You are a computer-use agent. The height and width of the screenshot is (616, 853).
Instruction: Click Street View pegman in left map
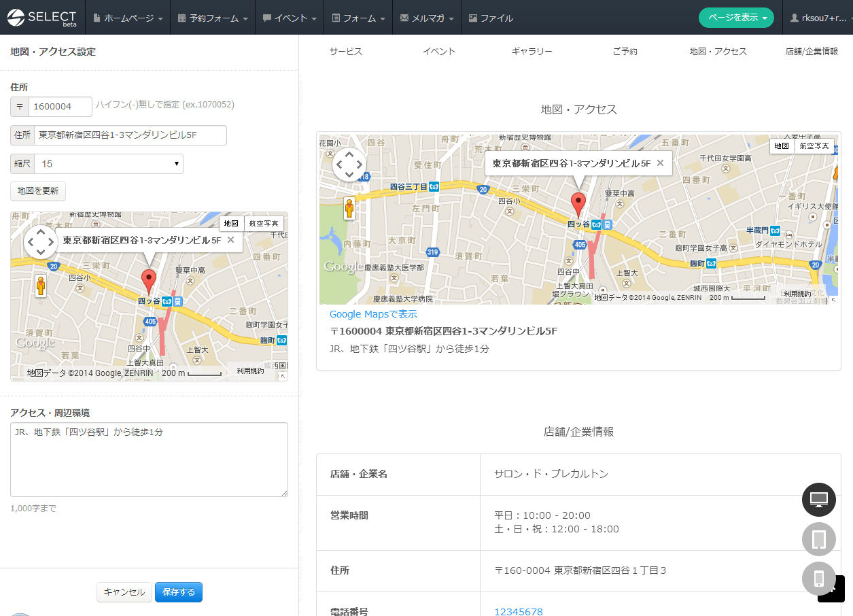(41, 286)
